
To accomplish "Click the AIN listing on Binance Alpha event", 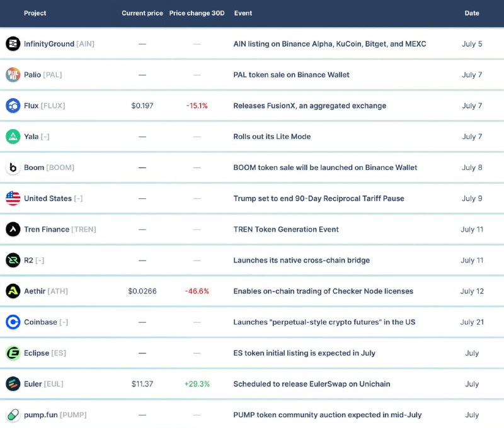I will click(x=329, y=43).
